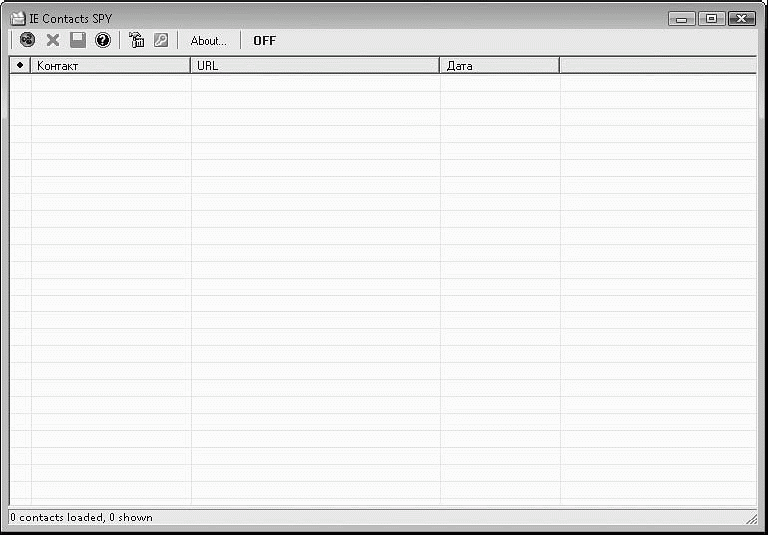Sort by the URL column header
The width and height of the screenshot is (768, 535).
click(315, 66)
